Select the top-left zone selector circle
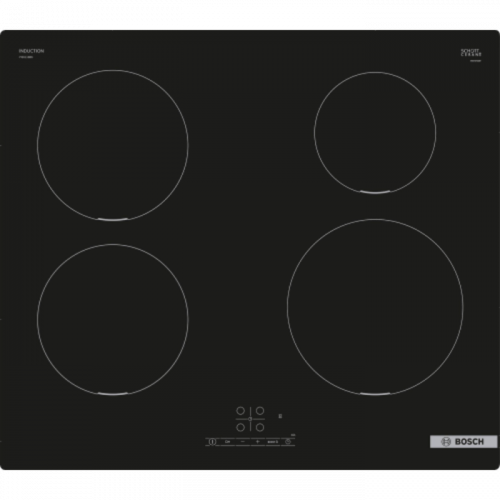 [x=240, y=411]
